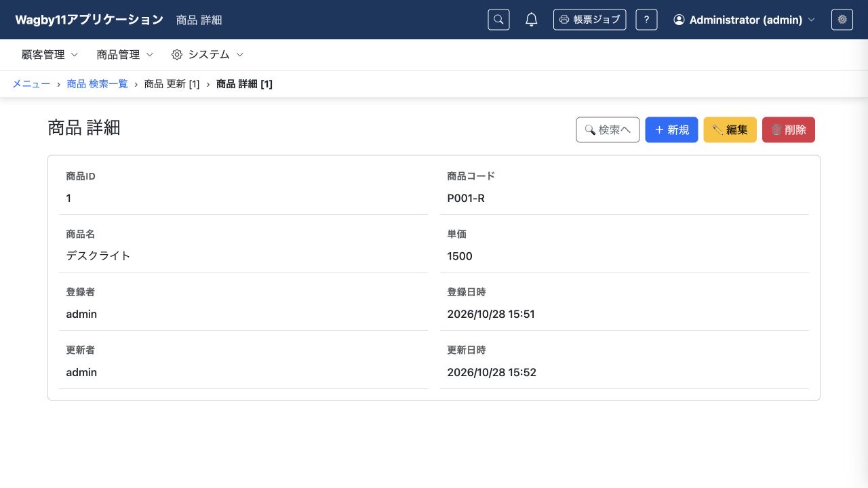Click the 単価 value 1500
Viewport: 868px width, 488px height.
point(460,256)
